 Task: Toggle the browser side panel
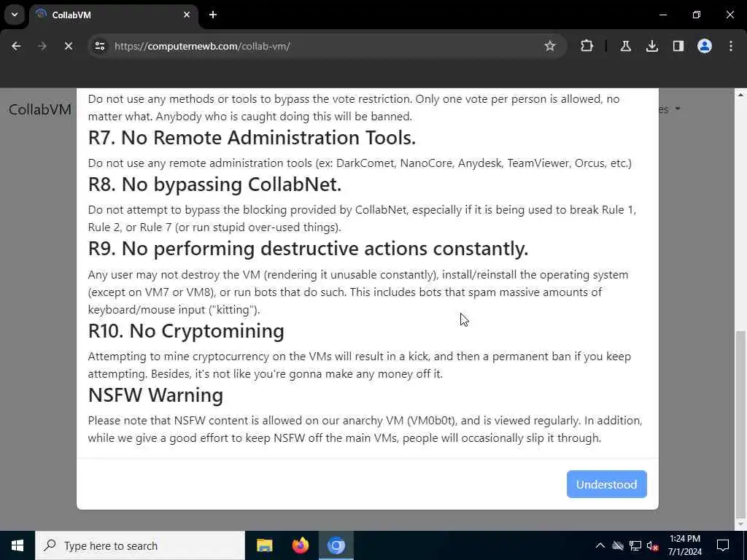678,46
